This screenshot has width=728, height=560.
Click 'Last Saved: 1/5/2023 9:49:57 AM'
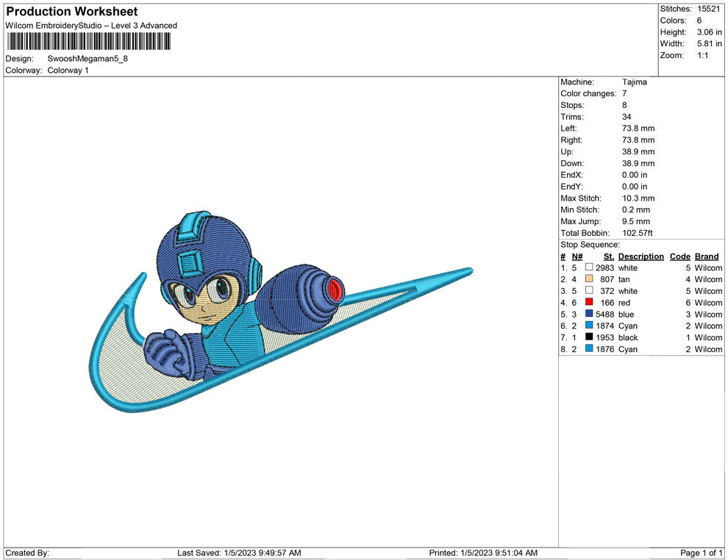click(x=239, y=553)
